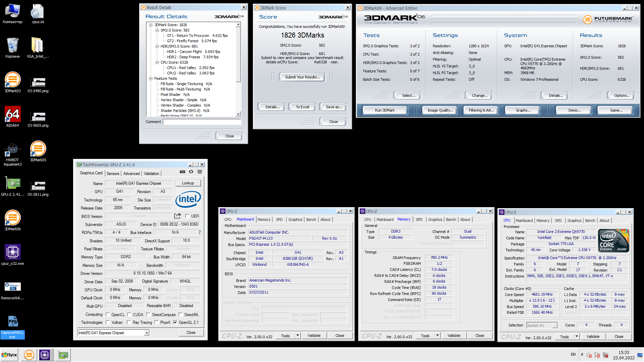Collapse the 3DMark Score: 1826 tree node
Screen dimensions: 644x362
[151, 25]
